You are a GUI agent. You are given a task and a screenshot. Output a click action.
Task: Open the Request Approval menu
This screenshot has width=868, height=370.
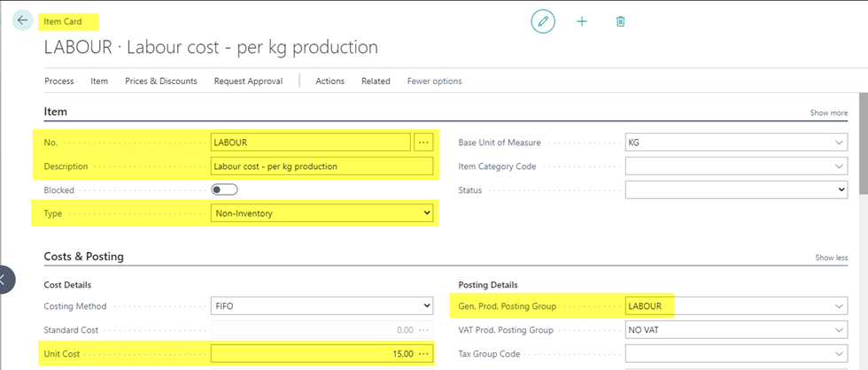tap(248, 81)
